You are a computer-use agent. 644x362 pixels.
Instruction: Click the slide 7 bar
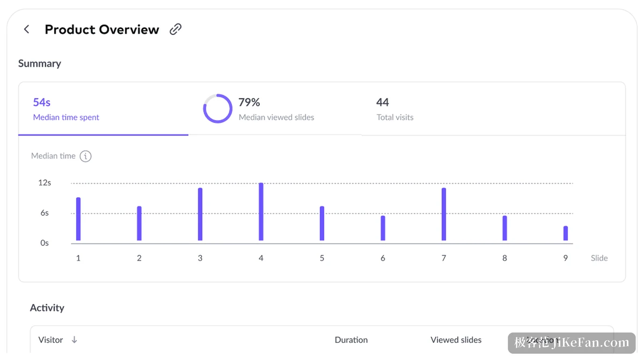(x=444, y=214)
